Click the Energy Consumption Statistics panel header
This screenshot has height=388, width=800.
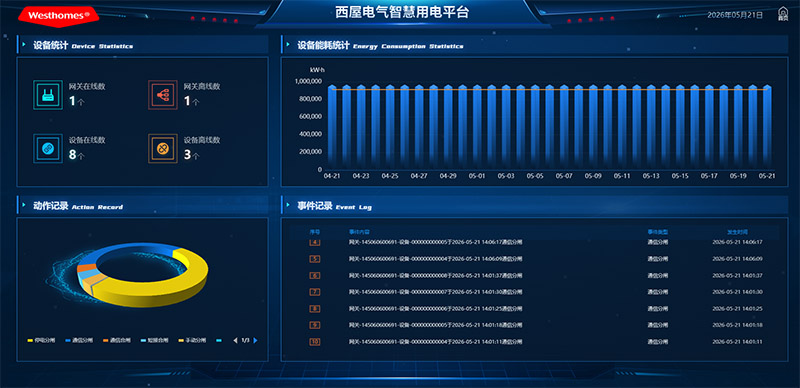[x=534, y=45]
